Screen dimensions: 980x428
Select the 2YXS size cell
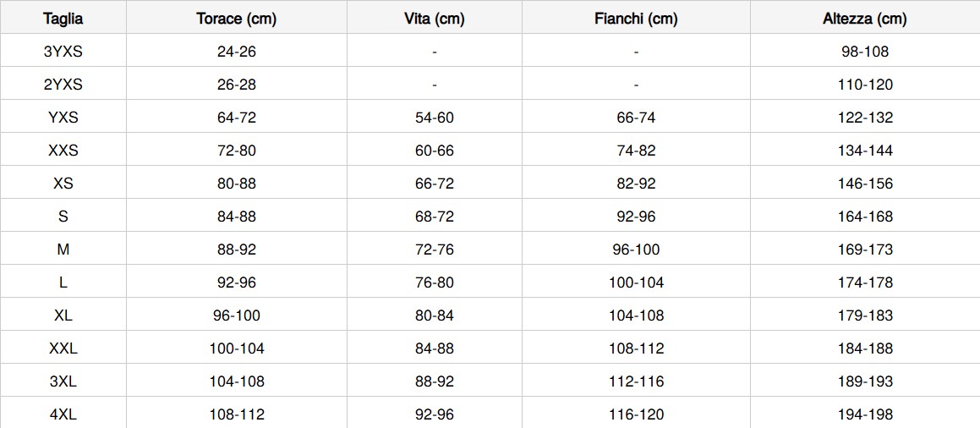click(63, 85)
